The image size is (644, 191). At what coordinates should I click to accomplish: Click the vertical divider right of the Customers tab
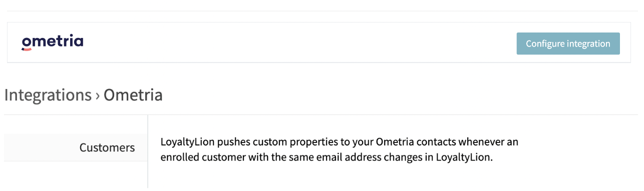click(x=148, y=151)
